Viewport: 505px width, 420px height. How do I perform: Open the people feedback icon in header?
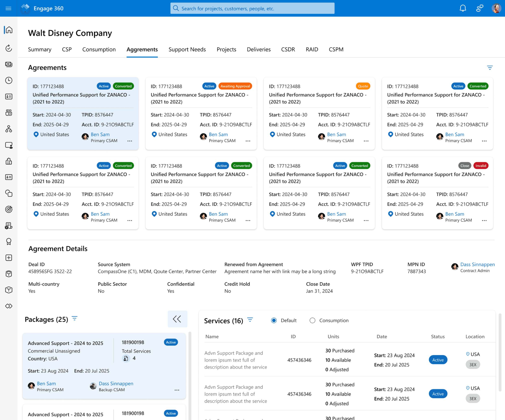[480, 8]
